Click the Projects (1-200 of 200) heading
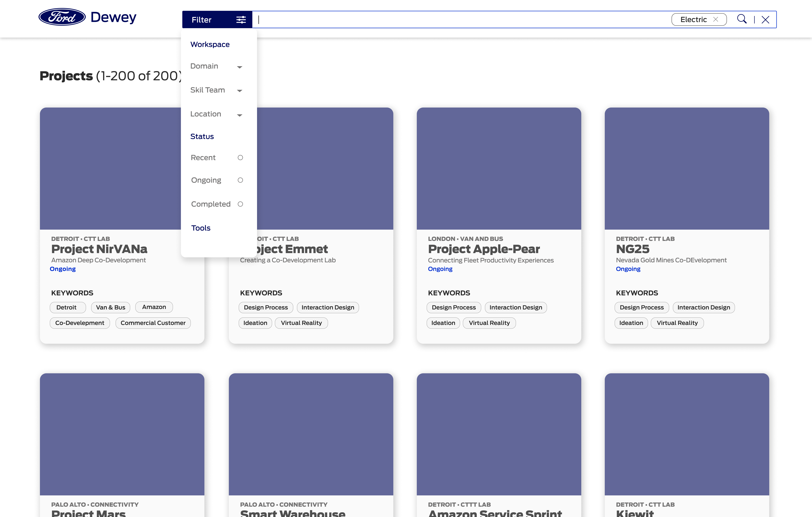The height and width of the screenshot is (517, 812). [110, 76]
